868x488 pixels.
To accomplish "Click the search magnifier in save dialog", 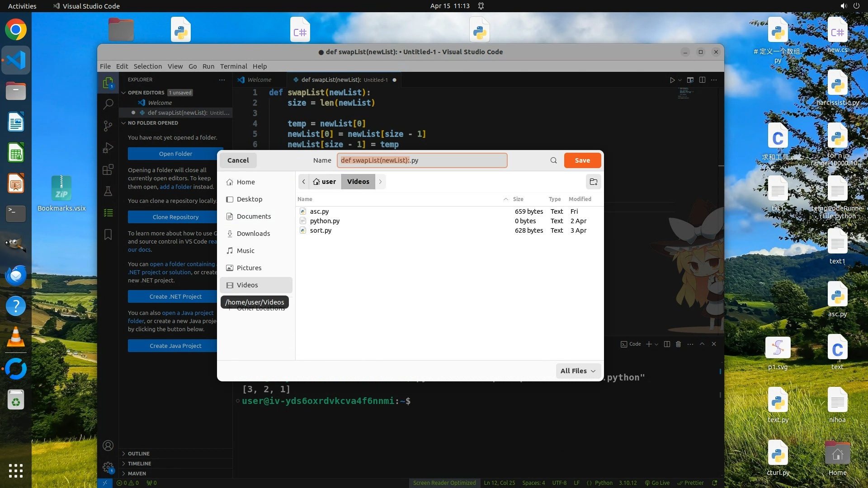I will click(553, 160).
